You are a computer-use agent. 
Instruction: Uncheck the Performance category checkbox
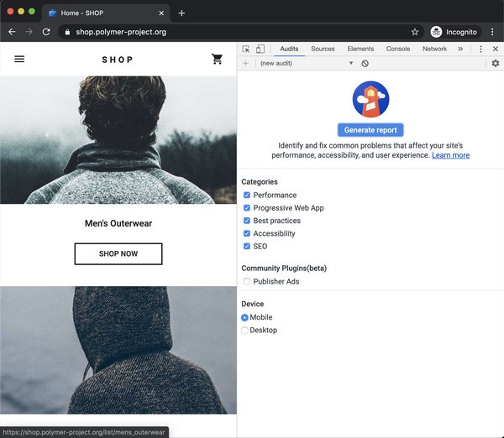click(x=247, y=196)
